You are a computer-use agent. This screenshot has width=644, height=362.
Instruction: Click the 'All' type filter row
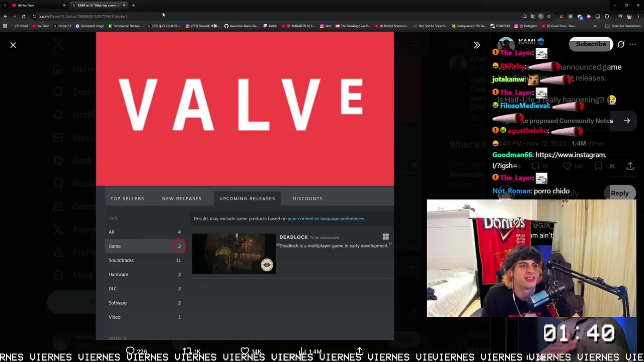point(145,232)
